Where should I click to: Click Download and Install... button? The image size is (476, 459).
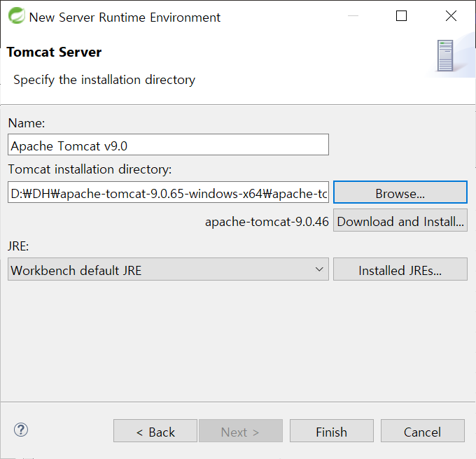[400, 220]
